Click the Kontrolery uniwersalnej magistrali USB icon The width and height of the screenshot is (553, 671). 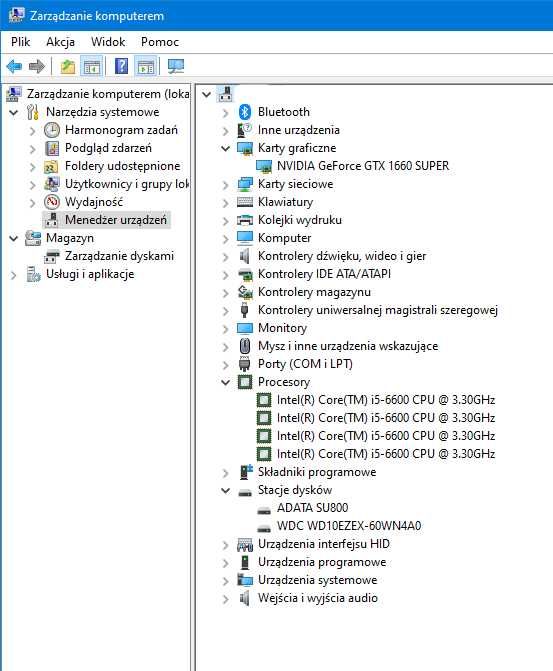point(244,310)
